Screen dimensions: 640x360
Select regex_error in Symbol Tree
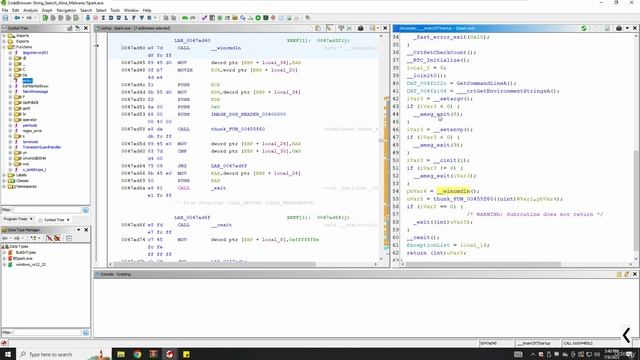coord(32,131)
